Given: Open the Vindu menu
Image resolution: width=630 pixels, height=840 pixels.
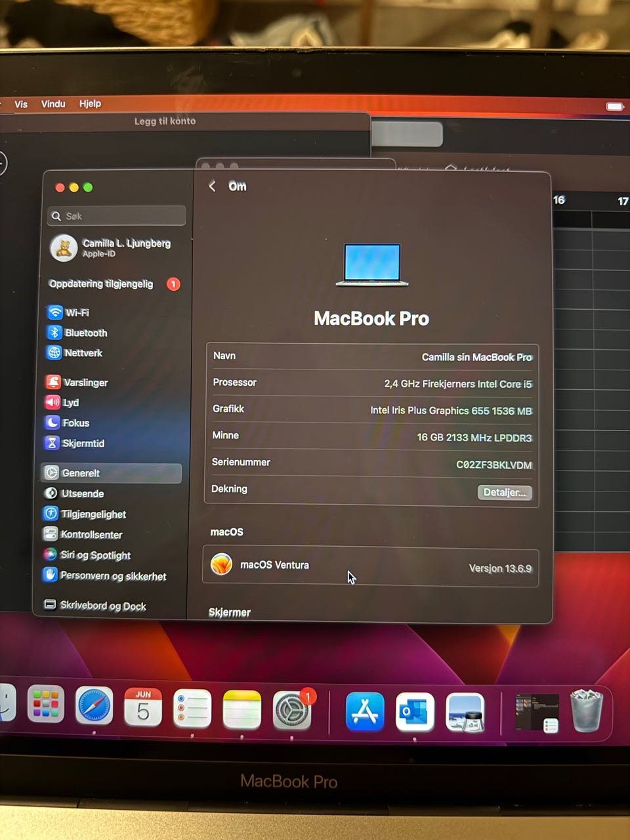Looking at the screenshot, I should click(x=53, y=104).
